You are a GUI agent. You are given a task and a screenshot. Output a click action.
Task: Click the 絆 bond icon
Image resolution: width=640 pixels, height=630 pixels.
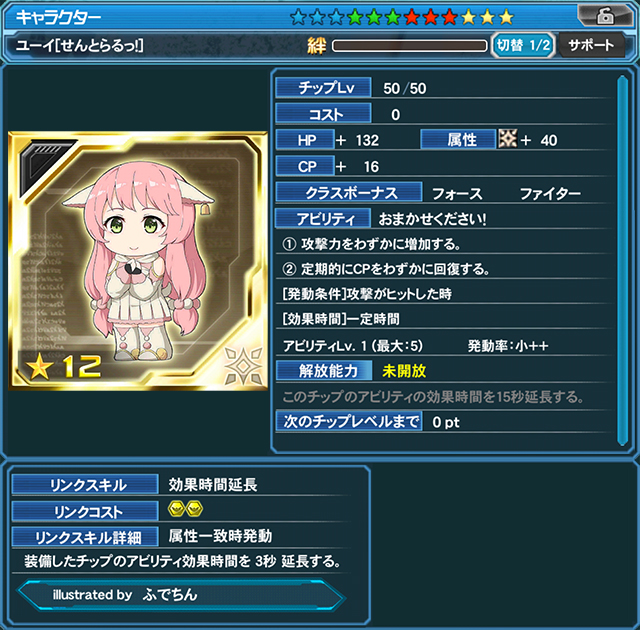(317, 46)
